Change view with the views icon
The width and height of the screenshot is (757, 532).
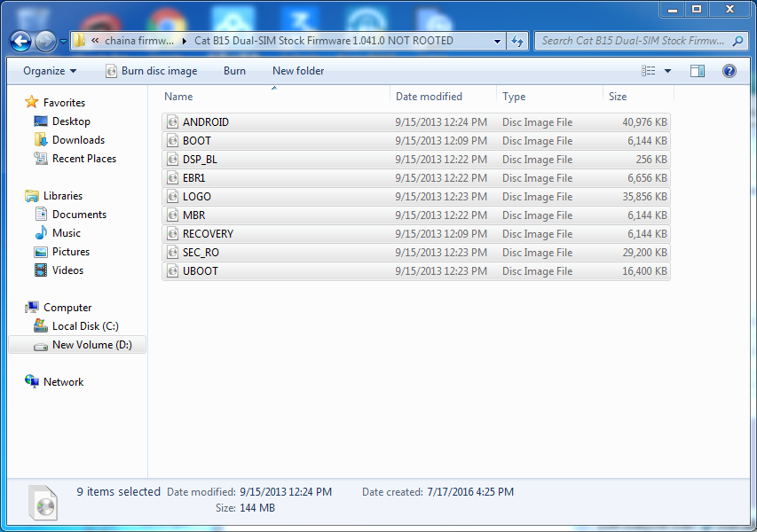coord(649,71)
